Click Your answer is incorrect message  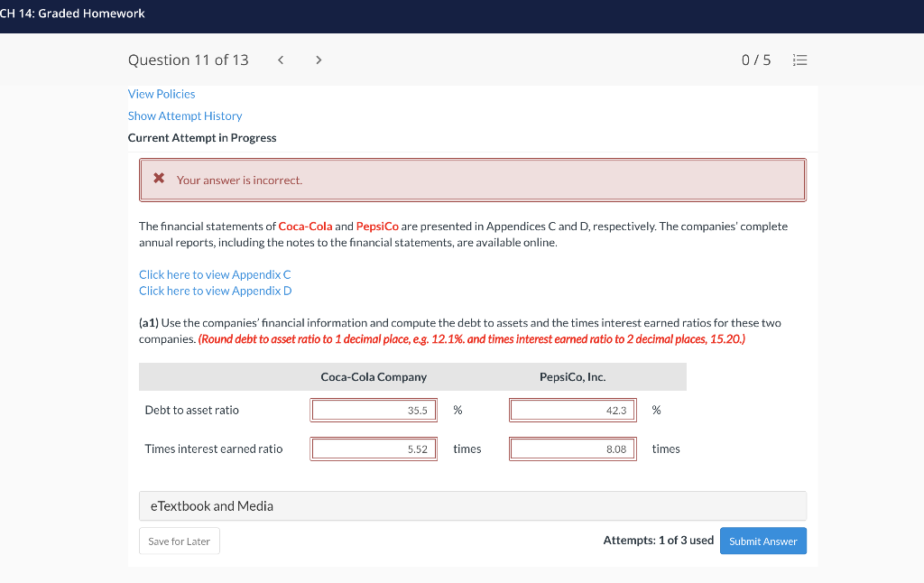tap(239, 180)
